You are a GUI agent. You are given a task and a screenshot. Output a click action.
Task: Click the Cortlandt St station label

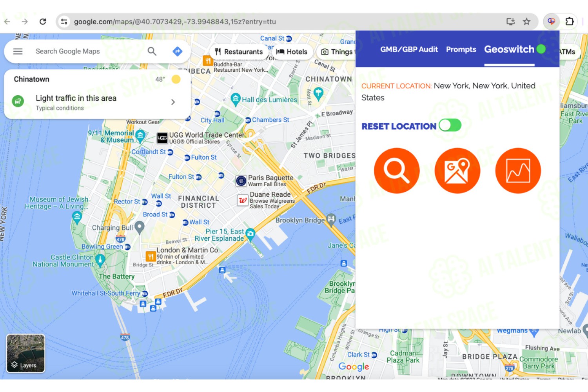coord(149,152)
